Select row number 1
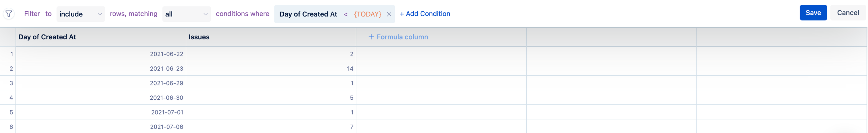Image resolution: width=868 pixels, height=133 pixels. [11, 54]
